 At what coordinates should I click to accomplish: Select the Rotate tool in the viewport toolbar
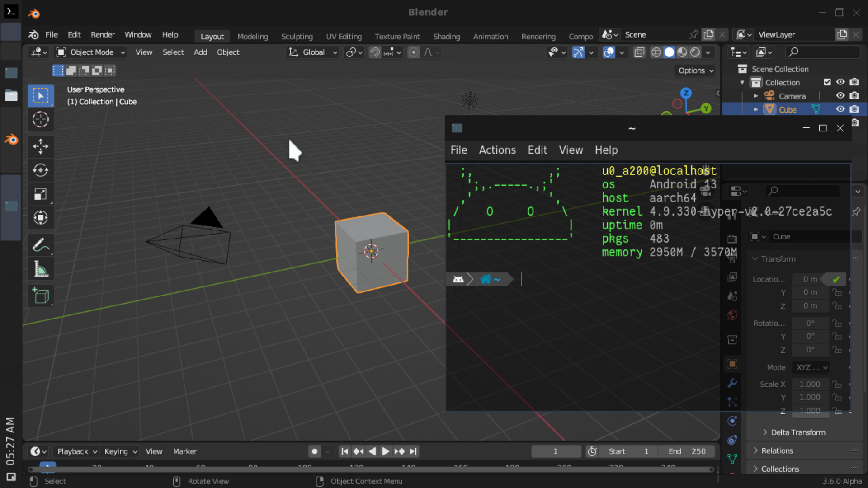41,170
